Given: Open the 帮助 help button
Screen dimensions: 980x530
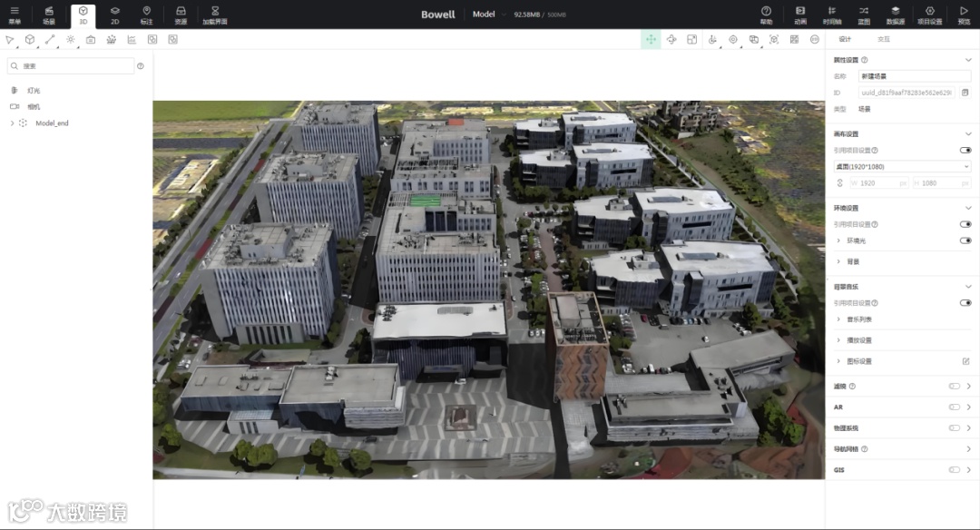Looking at the screenshot, I should [x=766, y=15].
